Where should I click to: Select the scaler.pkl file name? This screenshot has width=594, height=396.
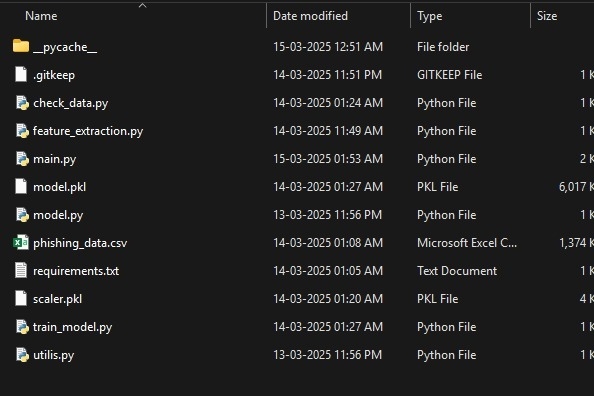pyautogui.click(x=58, y=299)
